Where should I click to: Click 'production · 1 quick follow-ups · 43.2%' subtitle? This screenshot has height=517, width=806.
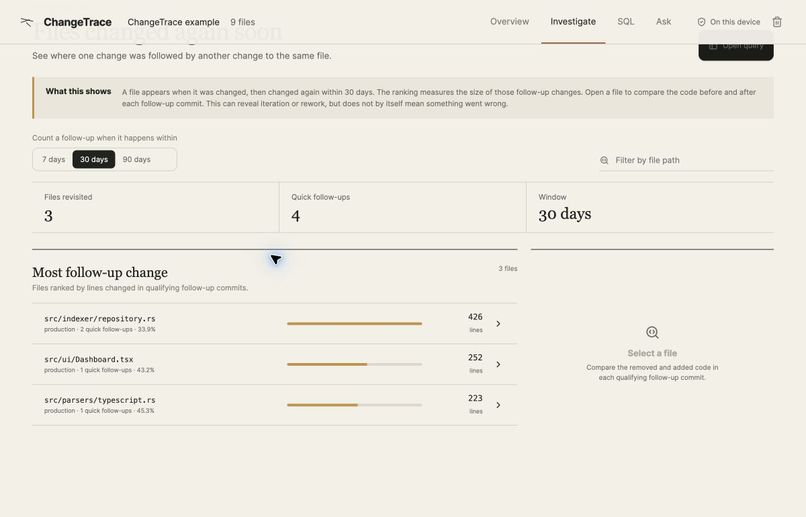[99, 370]
